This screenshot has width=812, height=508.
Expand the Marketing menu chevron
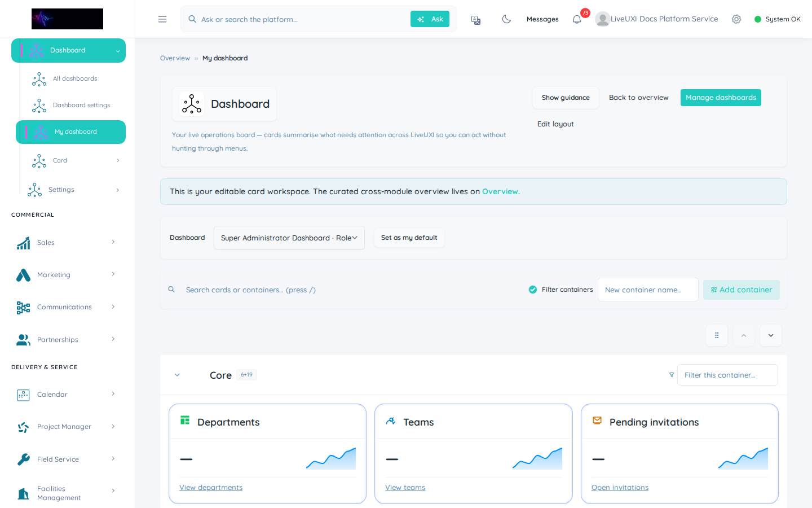(113, 274)
